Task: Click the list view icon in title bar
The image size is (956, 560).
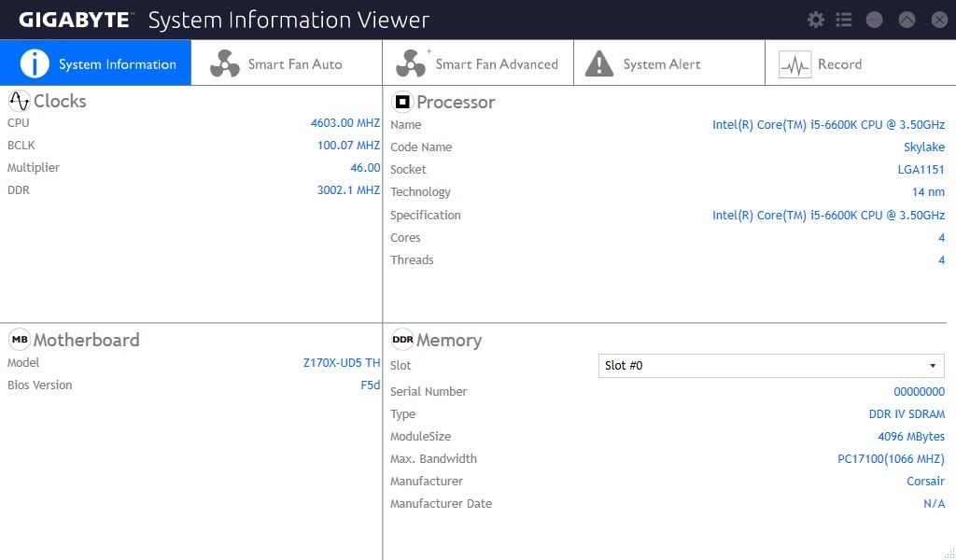Action: point(844,20)
